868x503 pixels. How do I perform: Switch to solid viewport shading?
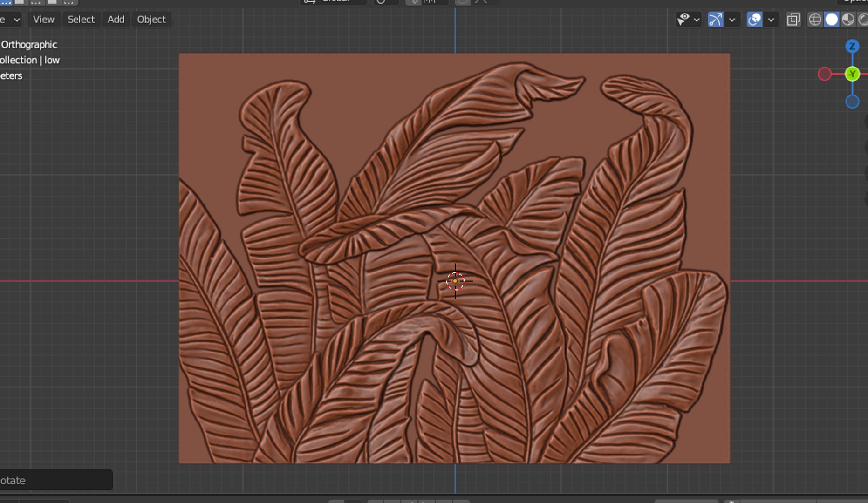[832, 20]
